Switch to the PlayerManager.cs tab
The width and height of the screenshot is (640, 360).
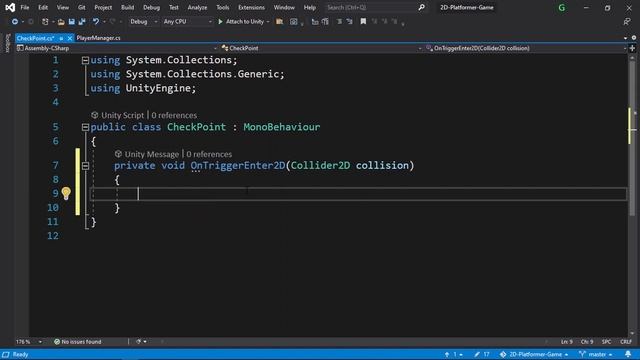click(98, 38)
